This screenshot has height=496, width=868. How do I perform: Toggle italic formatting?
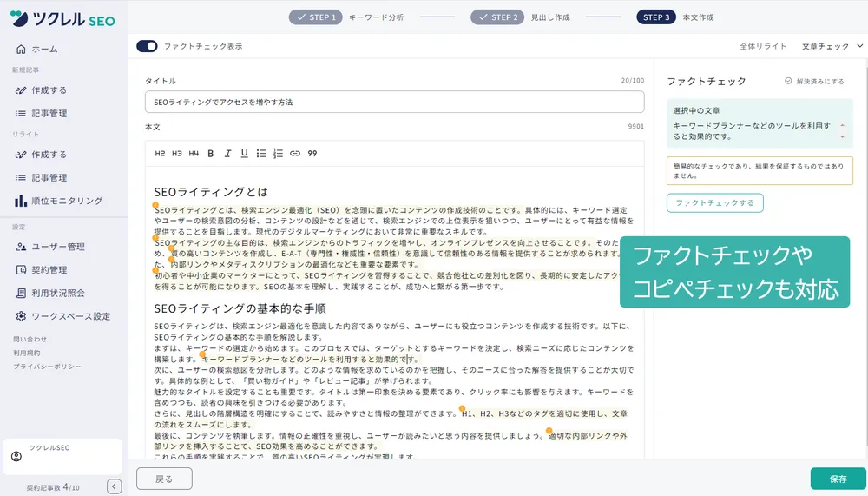(227, 154)
